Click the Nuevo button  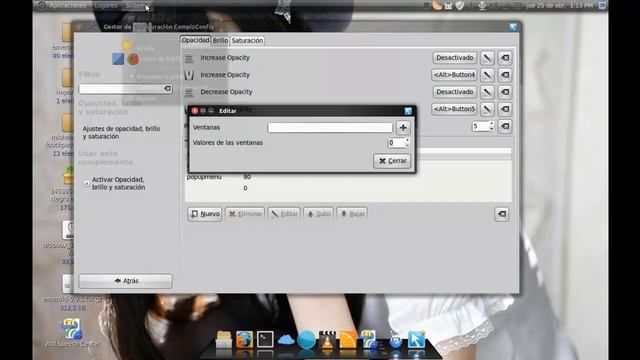pyautogui.click(x=205, y=214)
